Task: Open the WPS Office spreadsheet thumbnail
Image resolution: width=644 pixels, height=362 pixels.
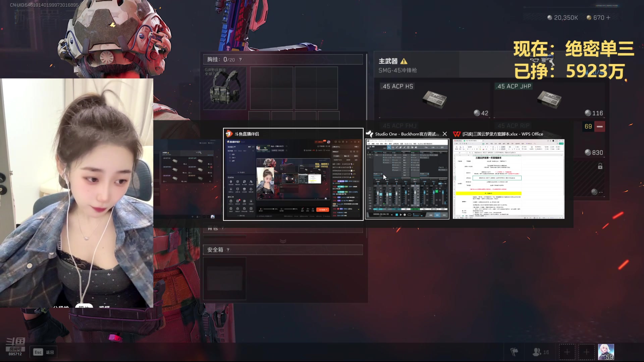Action: click(508, 179)
